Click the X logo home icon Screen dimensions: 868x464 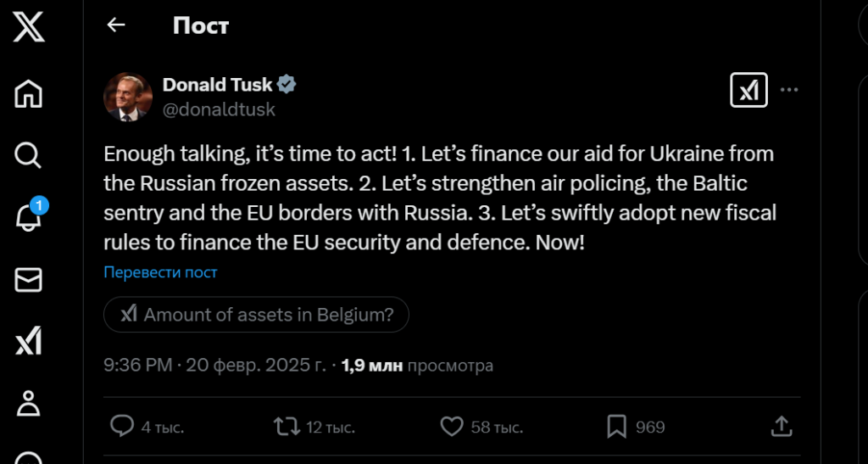29,28
